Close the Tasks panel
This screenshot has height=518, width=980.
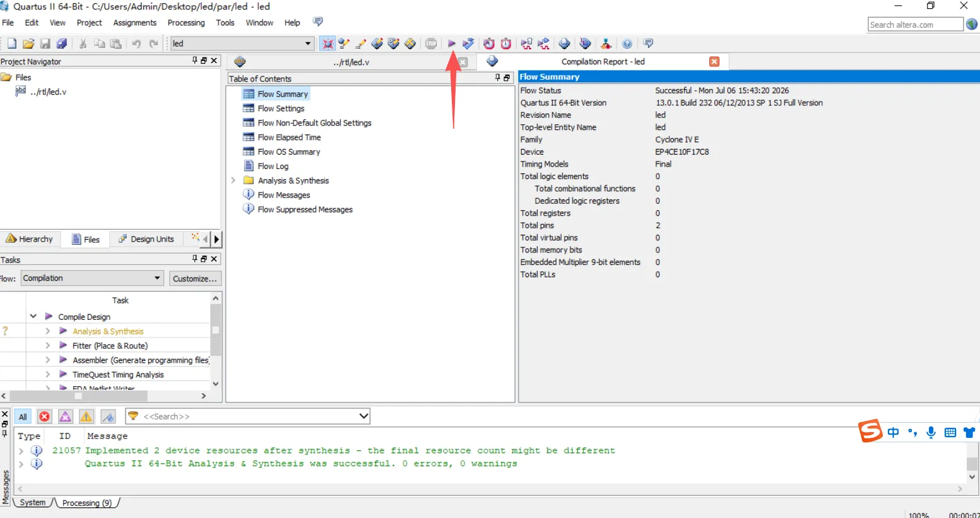pos(214,259)
